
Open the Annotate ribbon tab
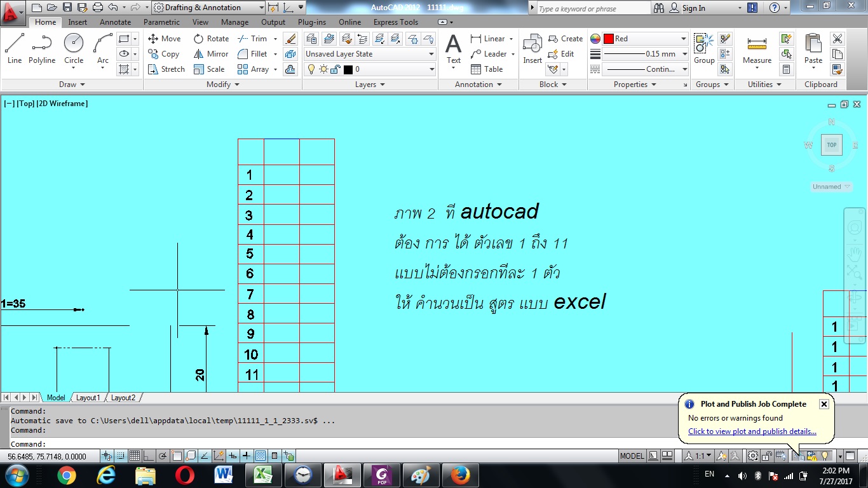pos(115,22)
